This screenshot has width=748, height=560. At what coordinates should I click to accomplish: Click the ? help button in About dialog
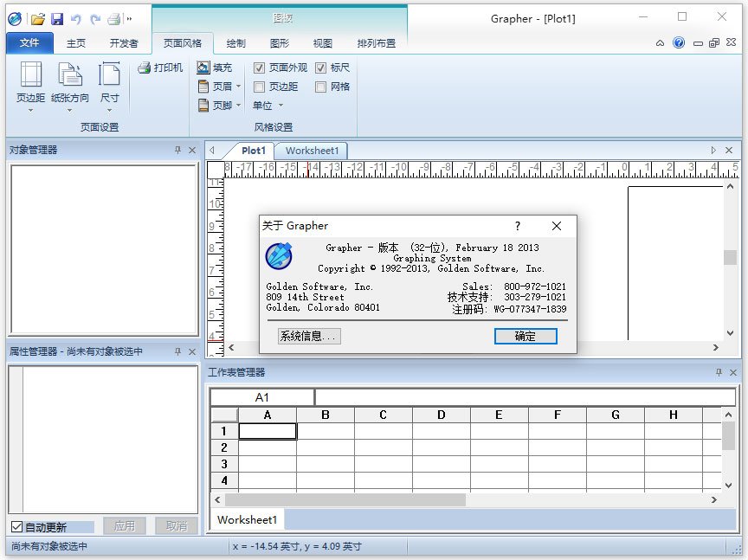[518, 226]
